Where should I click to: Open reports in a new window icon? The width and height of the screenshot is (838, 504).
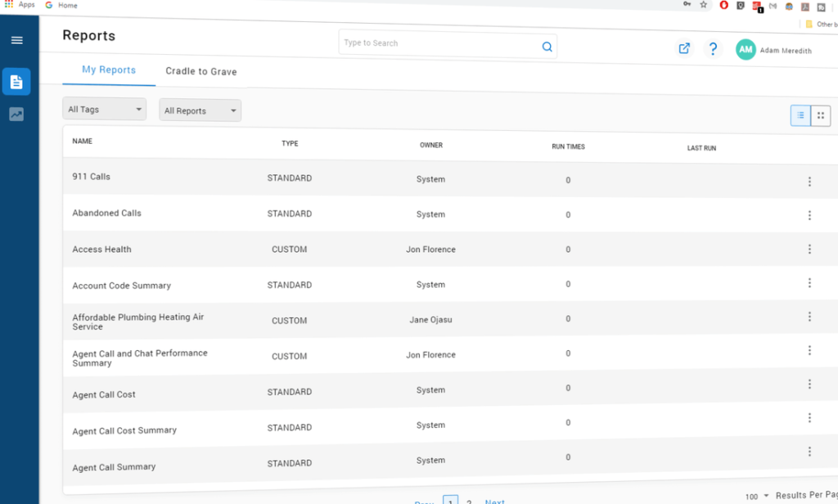684,49
